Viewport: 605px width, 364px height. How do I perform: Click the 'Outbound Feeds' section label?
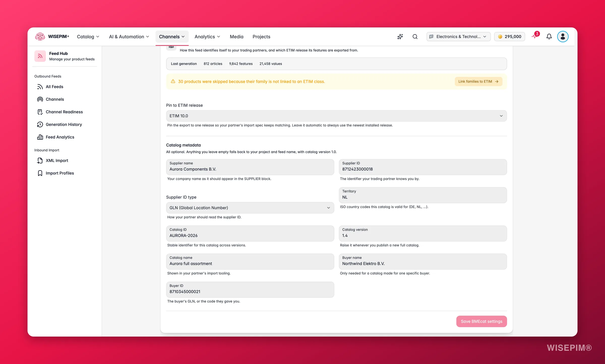[48, 76]
